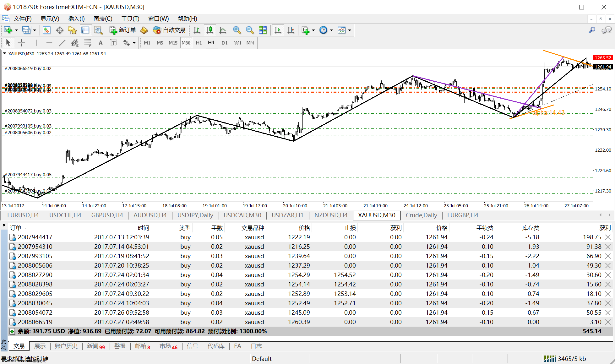Viewport: 615px width, 364px height.
Task: Switch chart to line chart mode
Action: coord(223,30)
